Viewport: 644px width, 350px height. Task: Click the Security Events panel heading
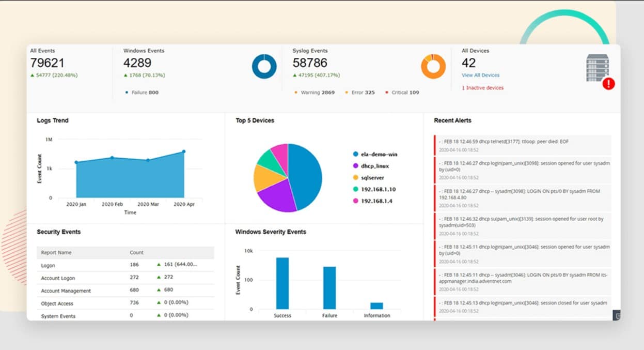[59, 232]
